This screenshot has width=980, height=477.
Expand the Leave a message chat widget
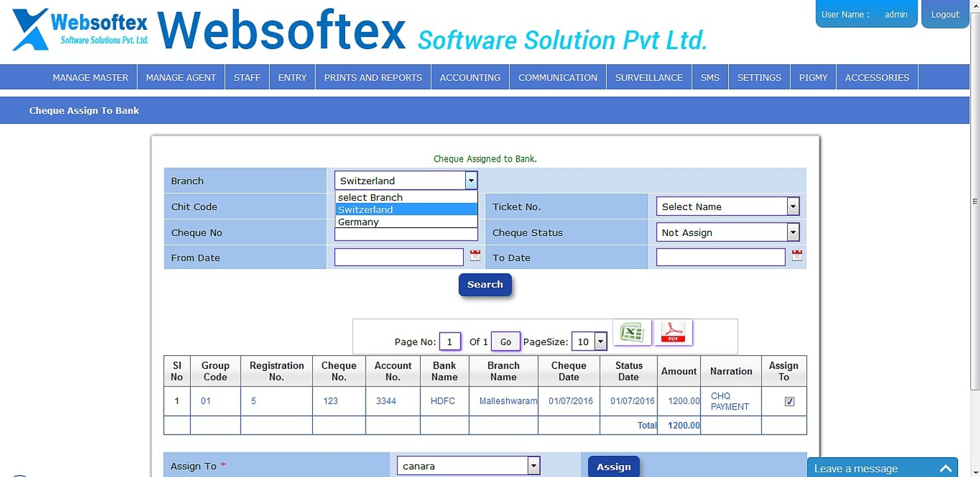pos(883,468)
